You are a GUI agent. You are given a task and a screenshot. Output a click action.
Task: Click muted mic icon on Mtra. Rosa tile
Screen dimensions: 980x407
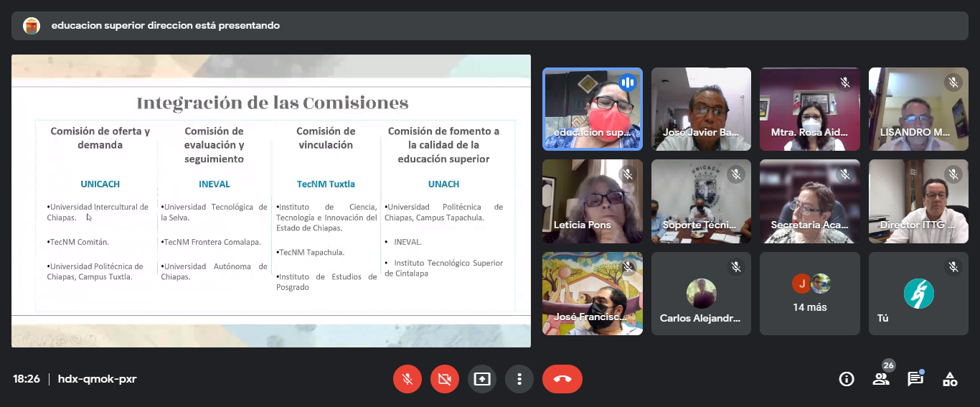pyautogui.click(x=845, y=83)
